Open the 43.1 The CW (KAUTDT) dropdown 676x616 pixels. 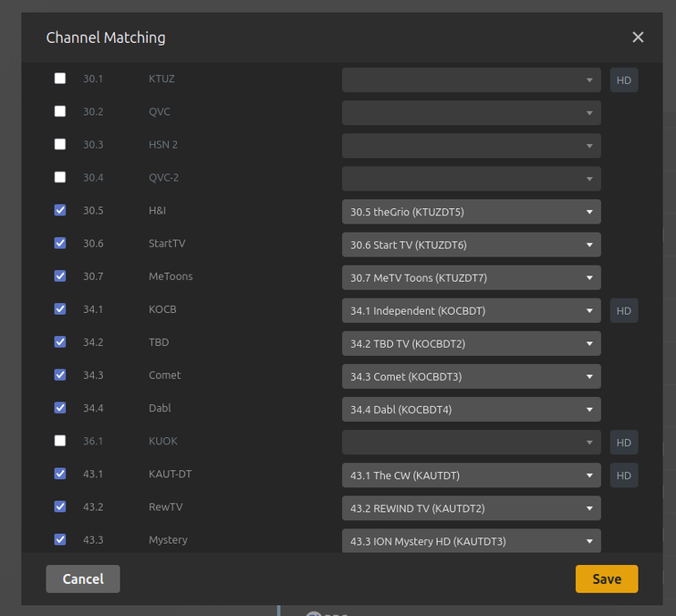[471, 475]
